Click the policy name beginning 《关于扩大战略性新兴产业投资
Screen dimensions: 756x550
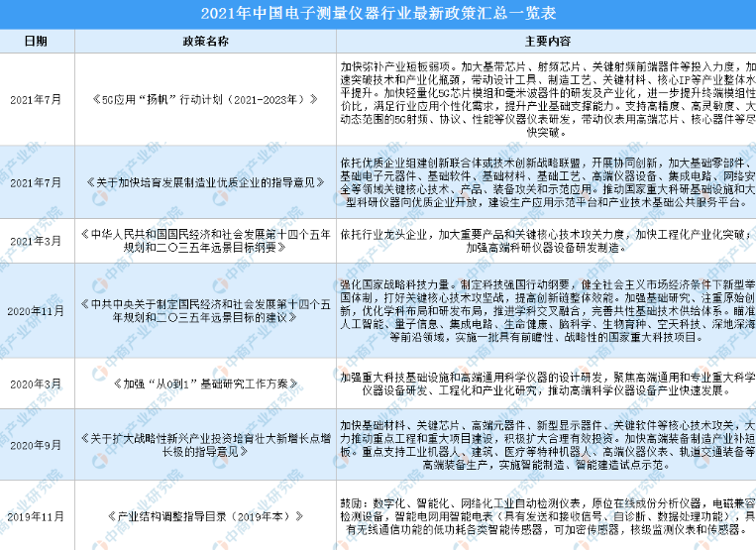(205, 445)
